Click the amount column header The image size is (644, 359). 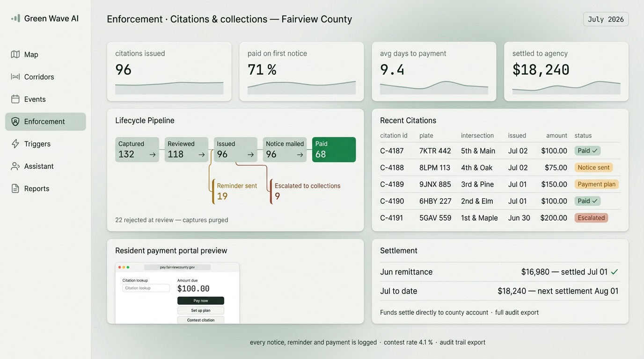(x=556, y=136)
